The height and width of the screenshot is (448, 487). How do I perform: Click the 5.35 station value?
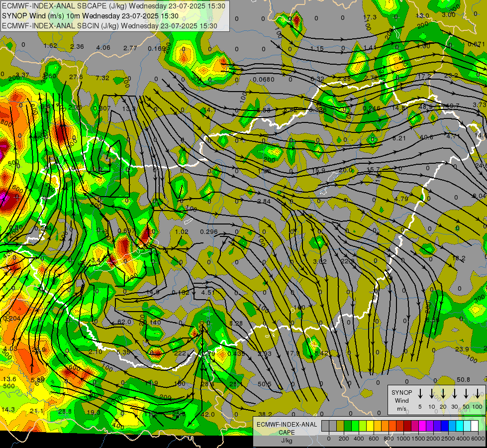(x=123, y=352)
